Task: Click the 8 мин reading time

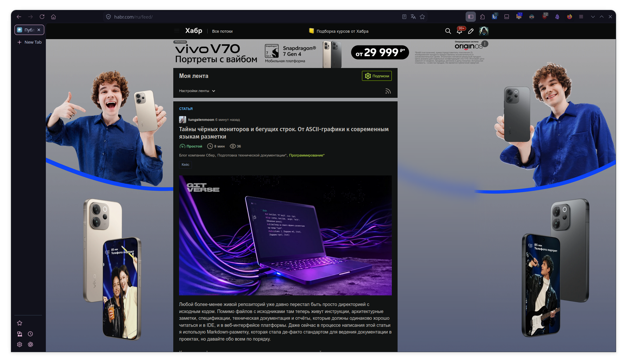Action: click(x=216, y=146)
